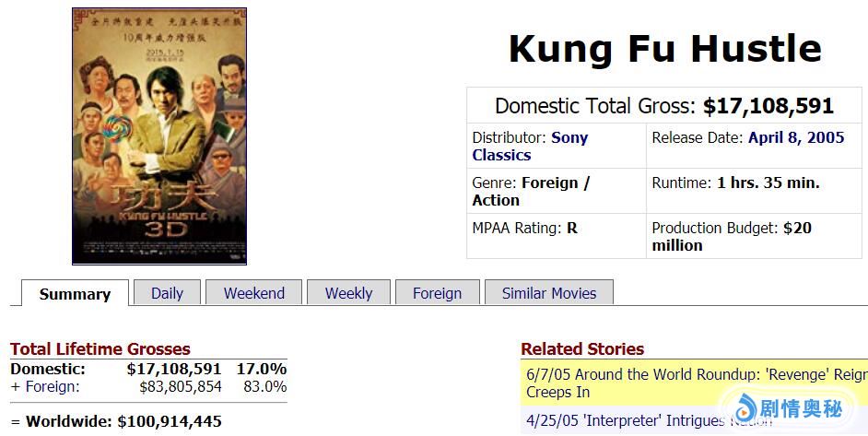Image resolution: width=868 pixels, height=436 pixels.
Task: Follow the Foreign link under Total Lifetime Grosses
Action: pyautogui.click(x=52, y=387)
